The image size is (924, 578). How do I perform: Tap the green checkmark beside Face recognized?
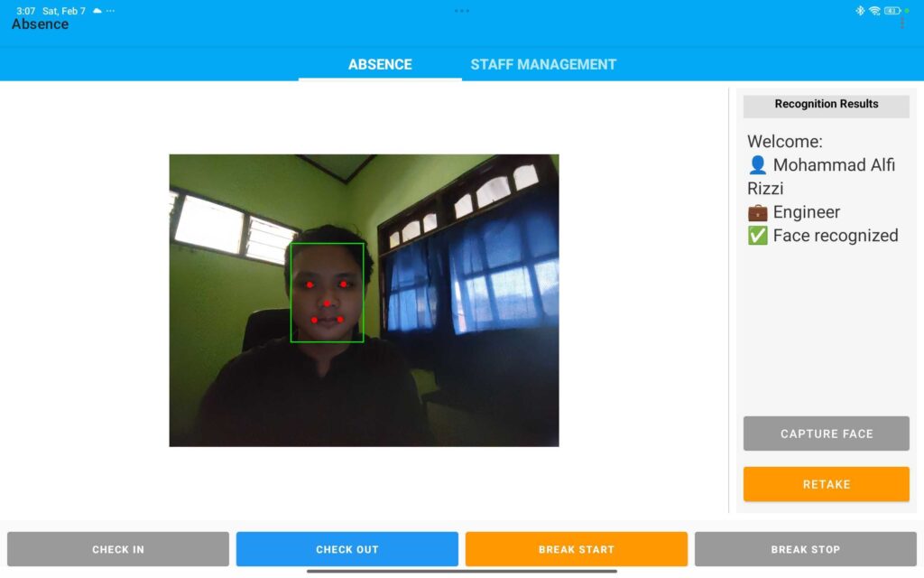[x=757, y=236]
